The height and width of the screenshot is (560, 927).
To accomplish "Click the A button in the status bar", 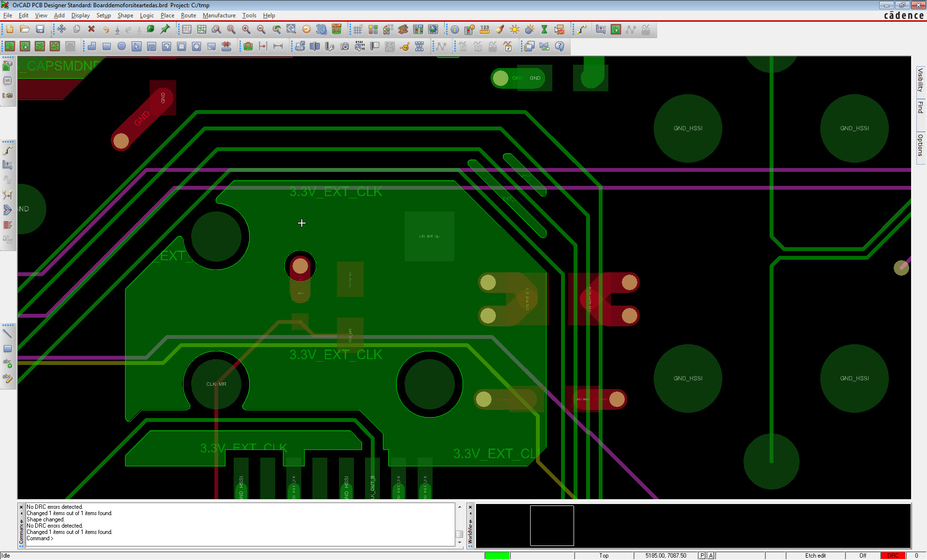I will (711, 555).
